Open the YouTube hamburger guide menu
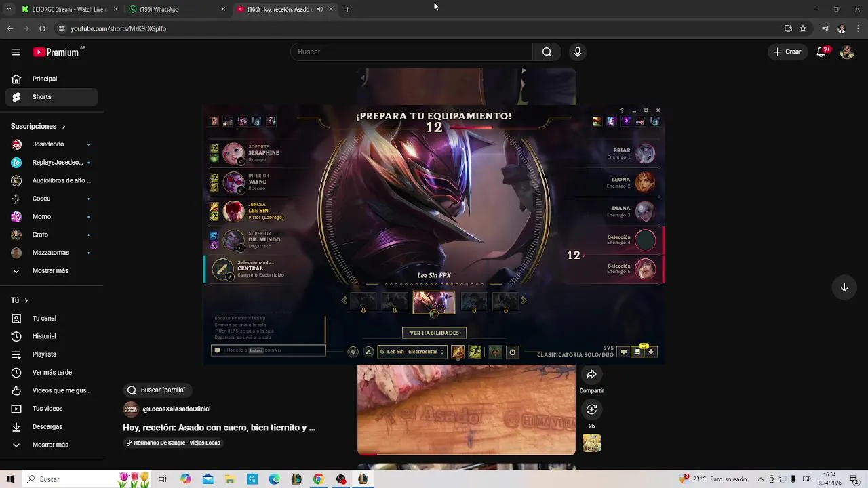This screenshot has height=488, width=868. (x=16, y=52)
